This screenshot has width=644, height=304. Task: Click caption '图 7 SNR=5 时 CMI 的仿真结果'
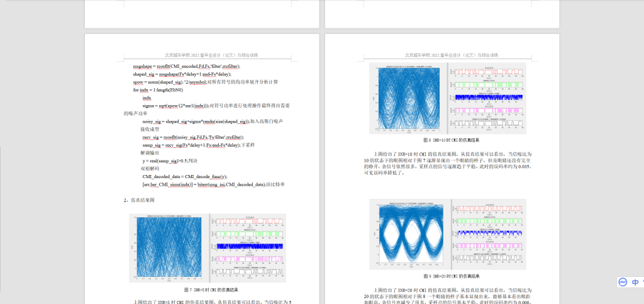click(211, 290)
